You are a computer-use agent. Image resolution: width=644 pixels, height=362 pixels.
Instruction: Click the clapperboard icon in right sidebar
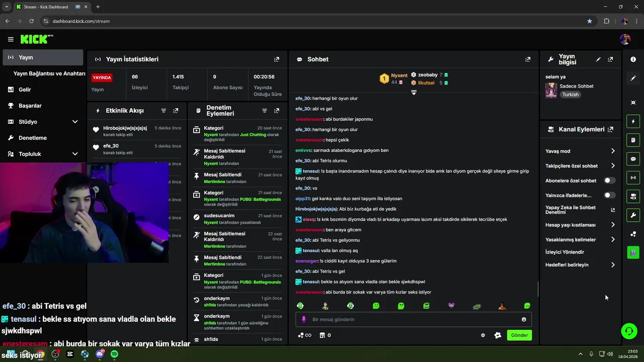(x=633, y=252)
